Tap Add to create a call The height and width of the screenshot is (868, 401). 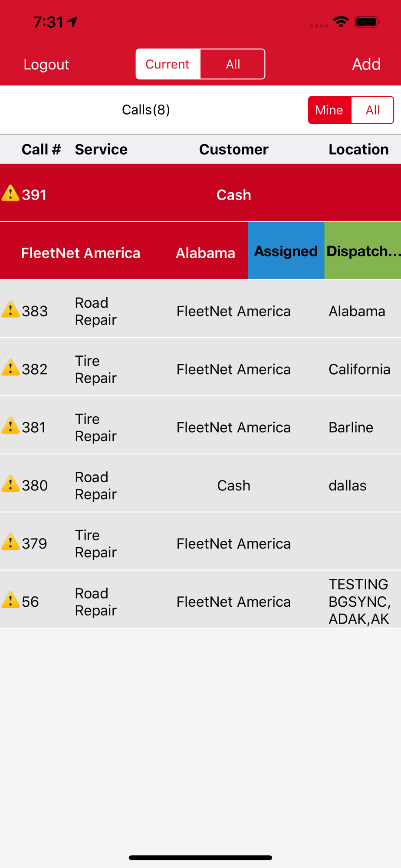(366, 64)
